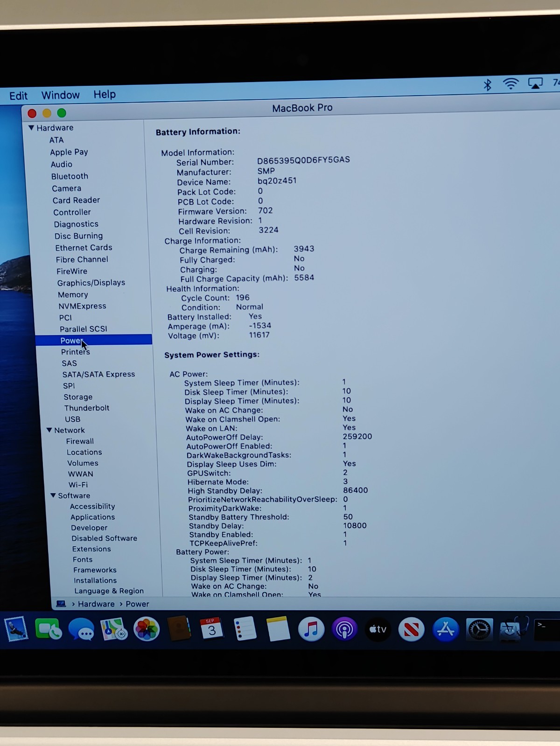The image size is (560, 746).
Task: Select Graphics/Displays in the sidebar
Action: [91, 283]
